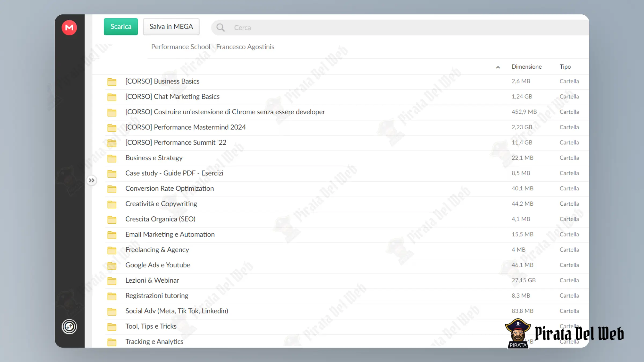Sort files by the Tipo column
The image size is (644, 362).
coord(565,67)
